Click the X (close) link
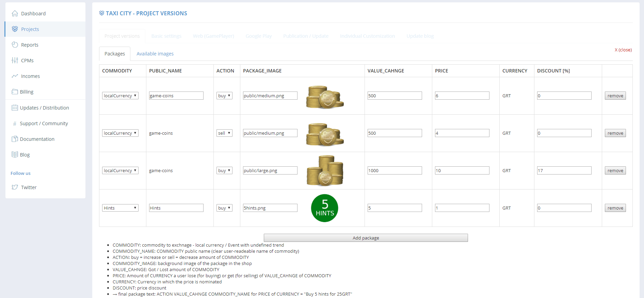 [x=623, y=50]
